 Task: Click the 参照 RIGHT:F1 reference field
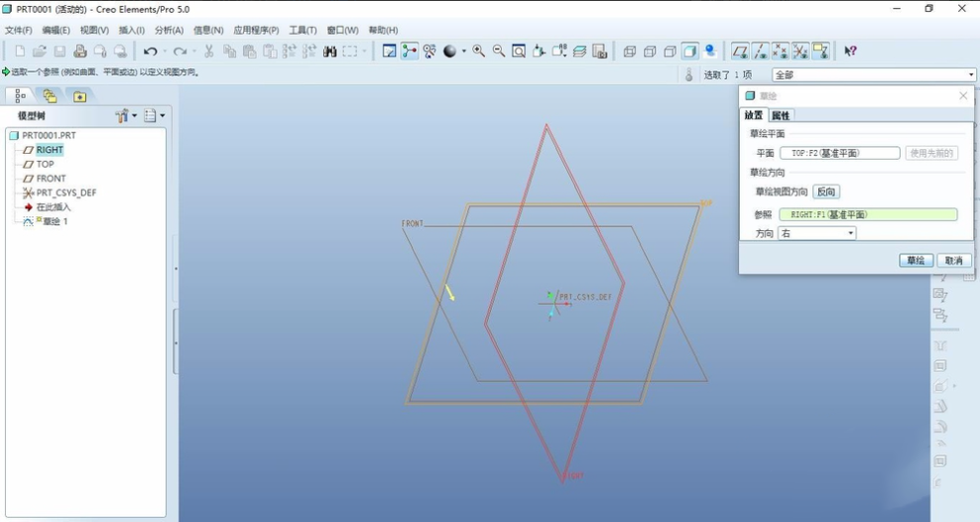pos(868,214)
